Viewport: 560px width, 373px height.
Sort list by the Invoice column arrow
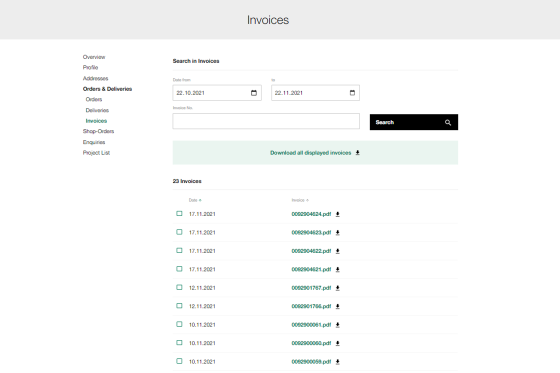[308, 200]
